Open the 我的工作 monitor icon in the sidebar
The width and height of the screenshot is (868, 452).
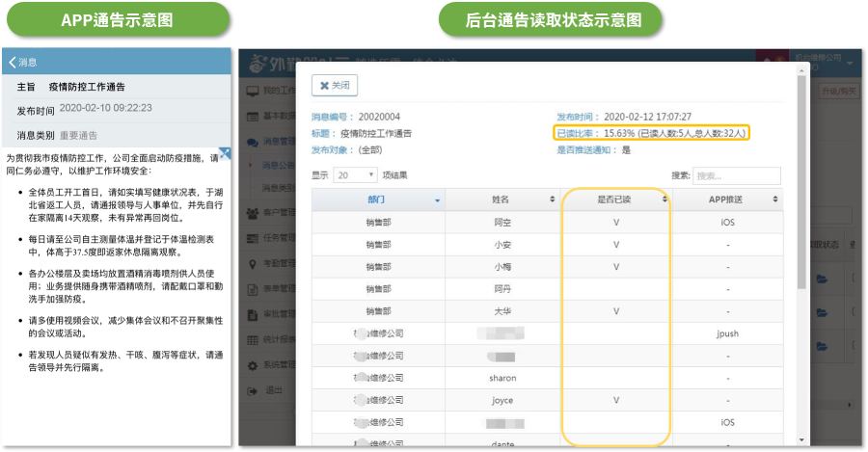point(253,91)
